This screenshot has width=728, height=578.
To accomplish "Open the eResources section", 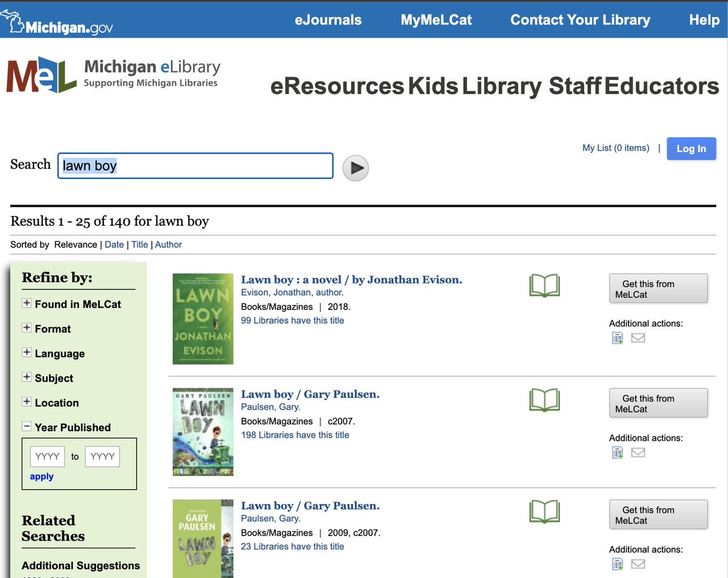I will [x=337, y=86].
